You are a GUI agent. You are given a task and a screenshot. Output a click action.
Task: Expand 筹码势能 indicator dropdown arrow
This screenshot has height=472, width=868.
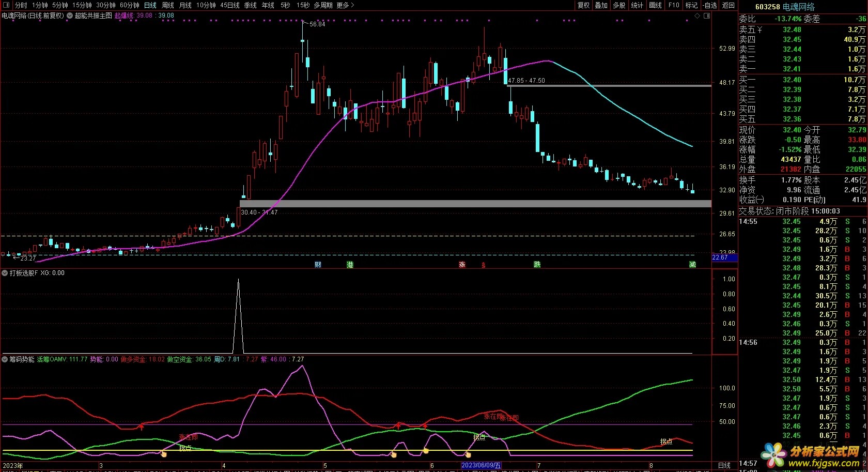click(x=5, y=359)
